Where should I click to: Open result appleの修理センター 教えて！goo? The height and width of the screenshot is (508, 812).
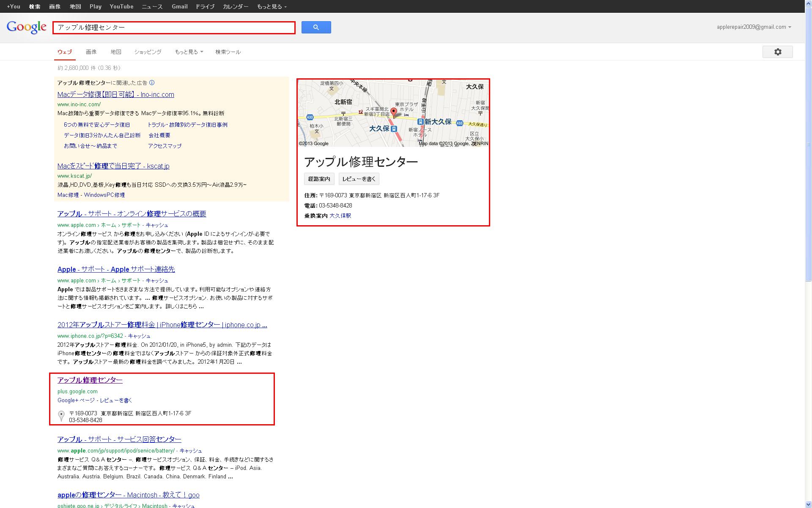[129, 495]
